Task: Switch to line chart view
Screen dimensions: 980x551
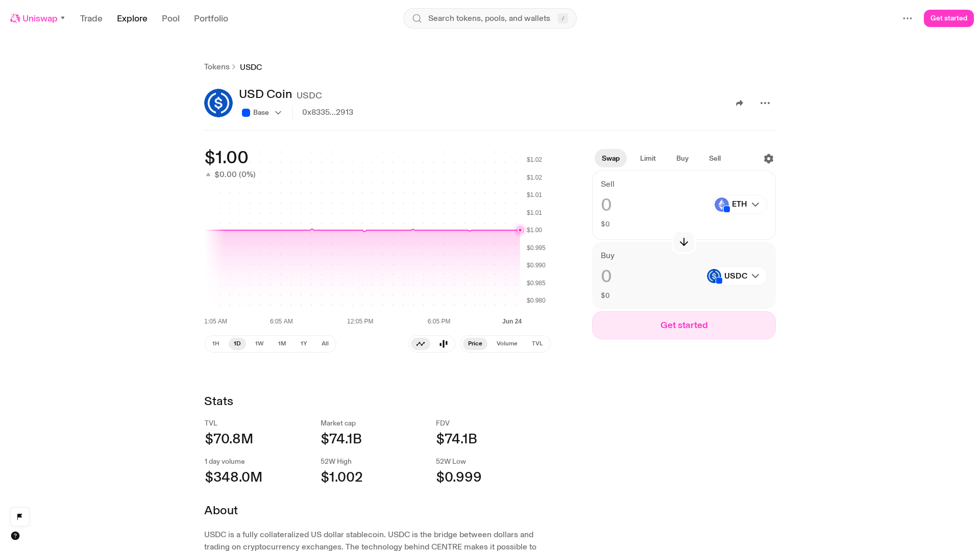Action: point(421,344)
